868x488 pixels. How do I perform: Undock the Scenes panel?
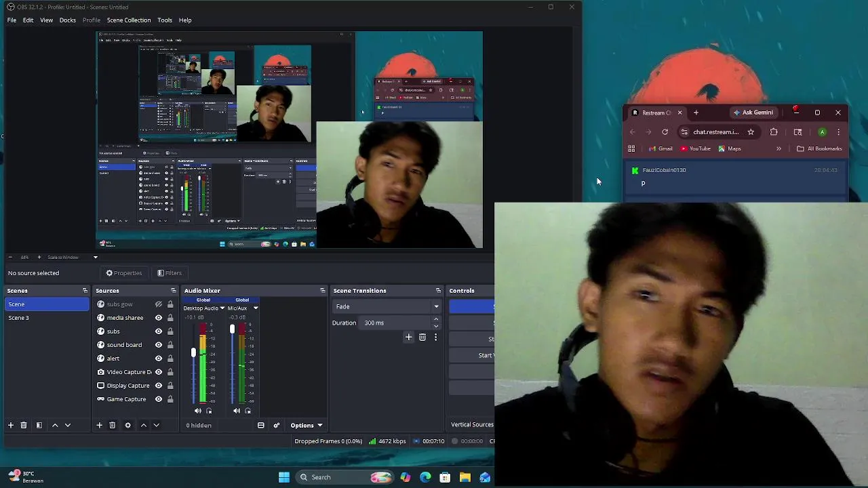[x=85, y=291]
